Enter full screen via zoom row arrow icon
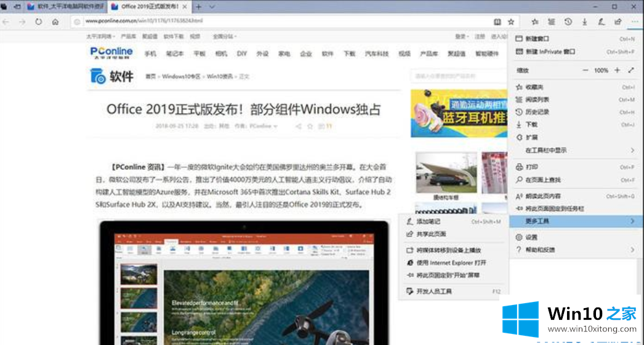 pos(632,71)
